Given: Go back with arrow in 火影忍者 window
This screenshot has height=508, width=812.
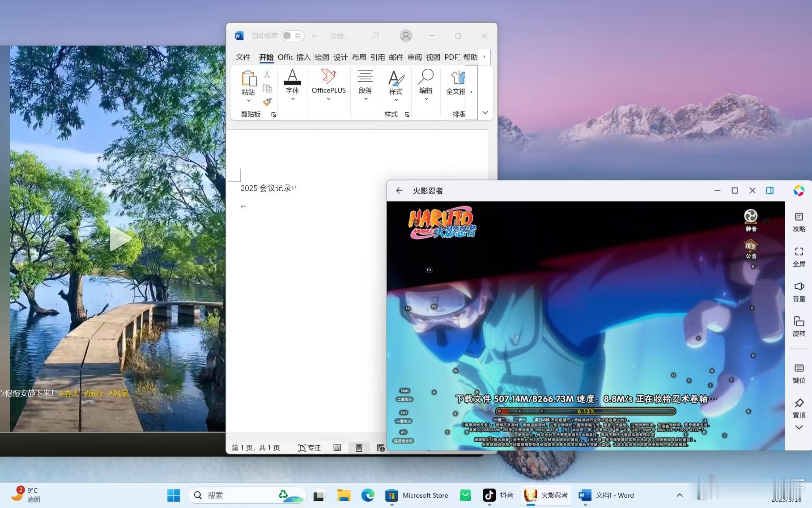Looking at the screenshot, I should 399,190.
